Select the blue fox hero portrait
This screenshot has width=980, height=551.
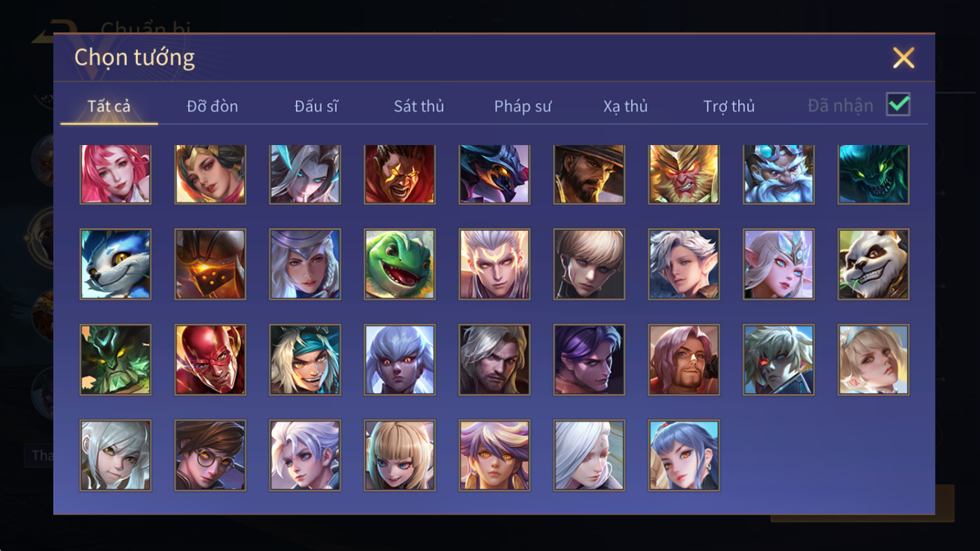(116, 264)
